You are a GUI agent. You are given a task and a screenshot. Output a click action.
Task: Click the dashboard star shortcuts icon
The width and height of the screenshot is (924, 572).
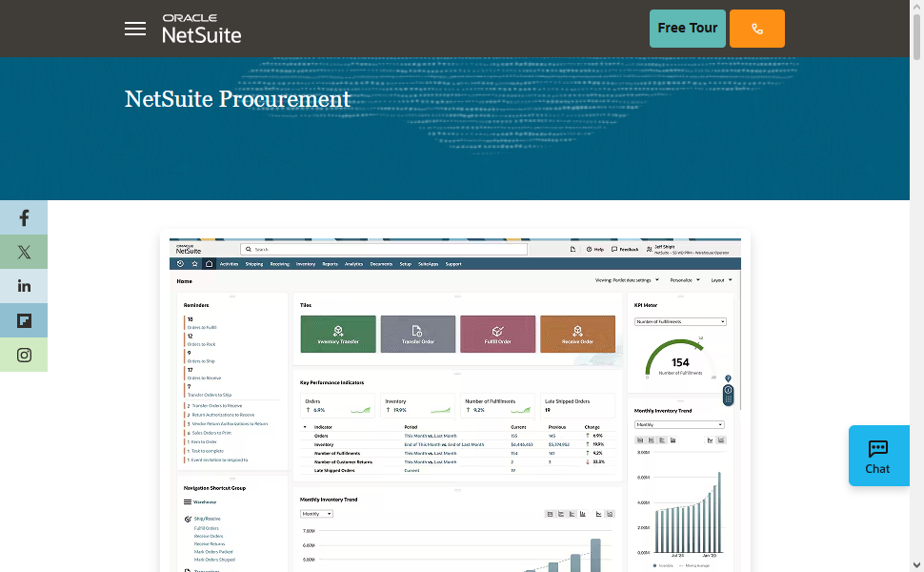point(194,263)
